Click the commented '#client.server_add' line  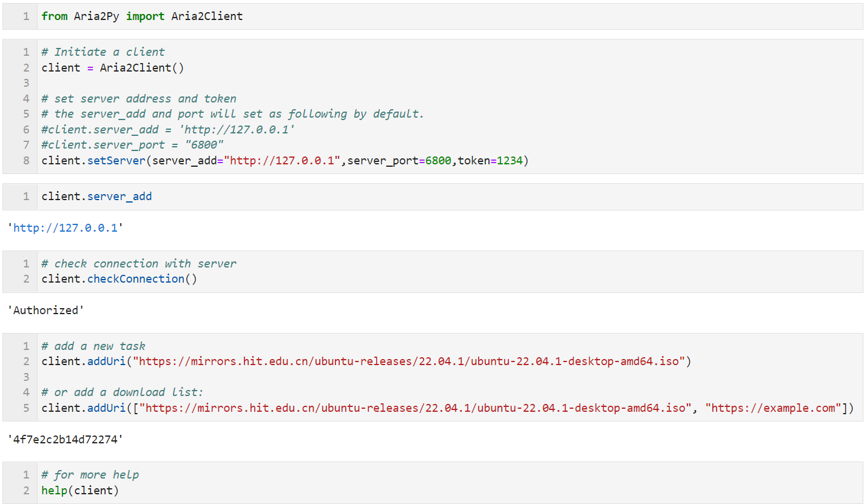click(168, 130)
